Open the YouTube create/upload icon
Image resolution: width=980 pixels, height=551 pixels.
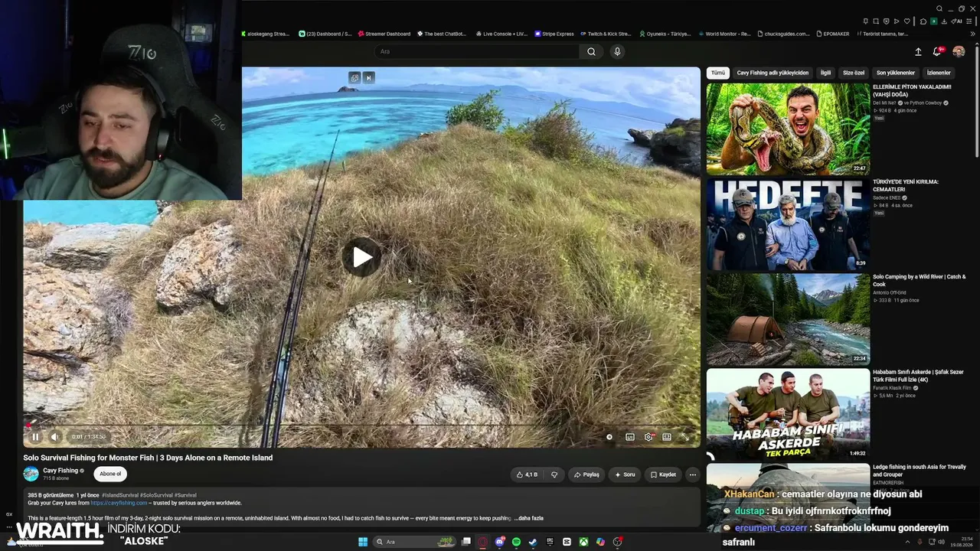[918, 52]
